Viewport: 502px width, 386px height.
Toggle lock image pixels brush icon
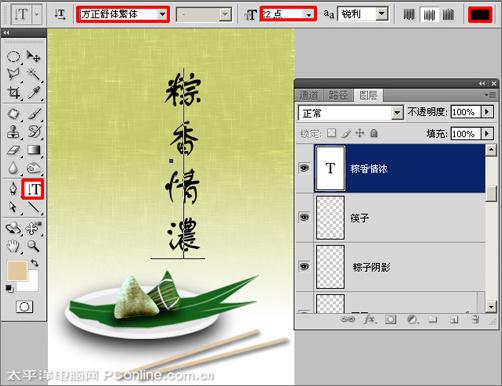point(347,133)
